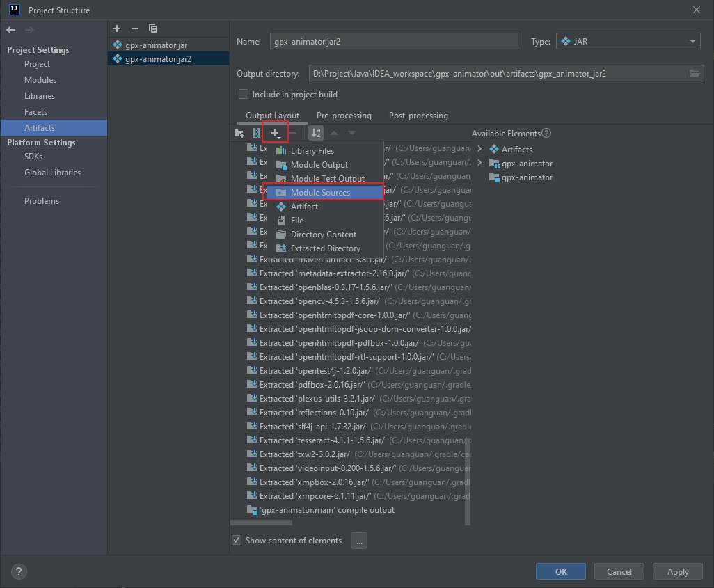Open Libraries in Project Settings
The width and height of the screenshot is (714, 588).
[x=40, y=95]
